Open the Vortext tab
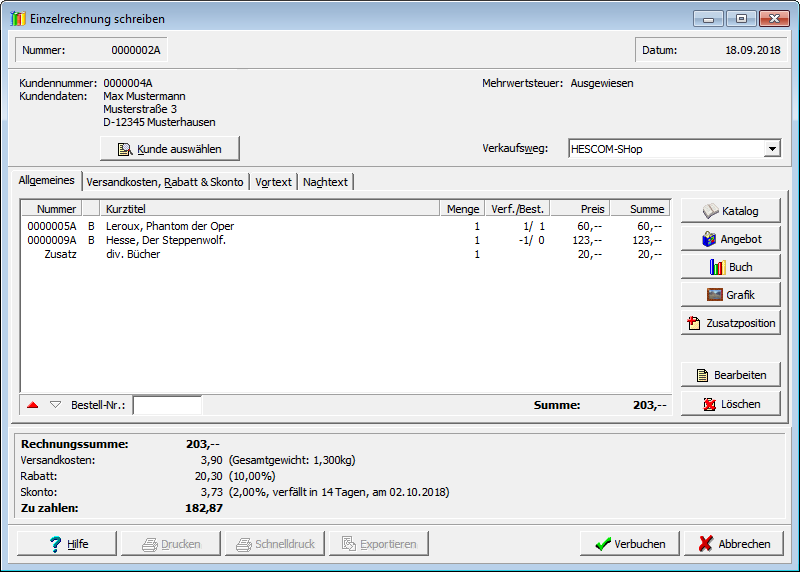Image resolution: width=800 pixels, height=572 pixels. point(273,182)
